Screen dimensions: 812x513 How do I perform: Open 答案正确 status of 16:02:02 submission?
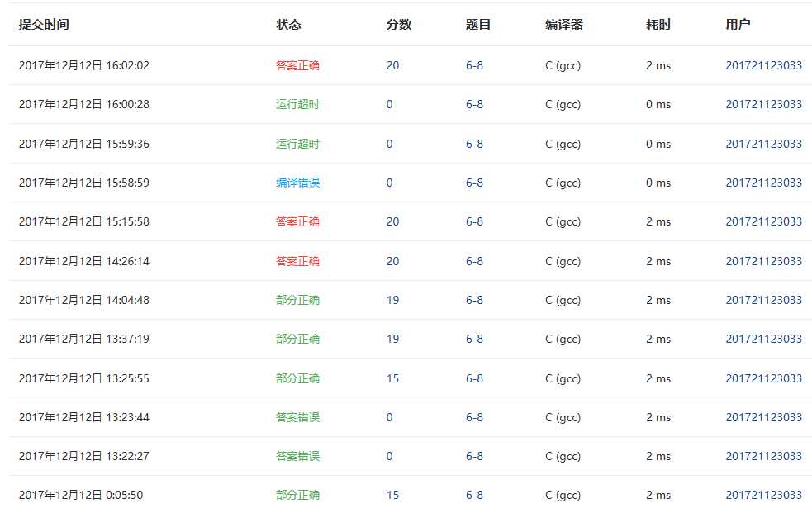297,65
